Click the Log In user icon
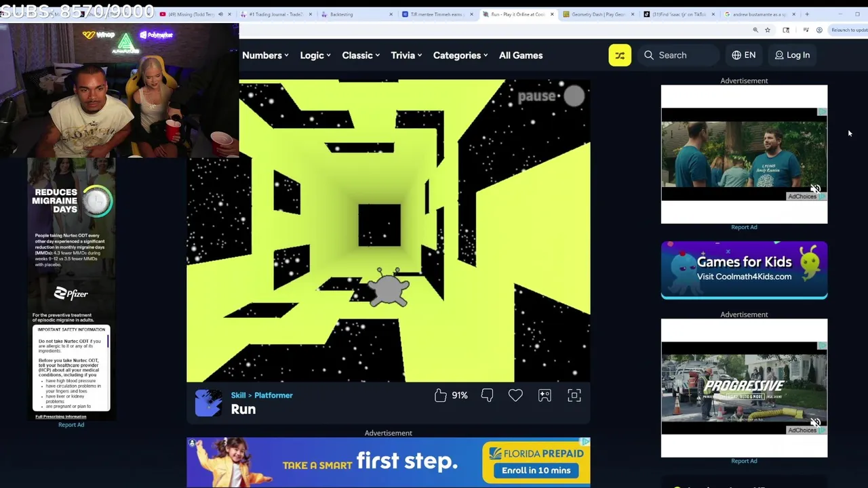 point(779,55)
